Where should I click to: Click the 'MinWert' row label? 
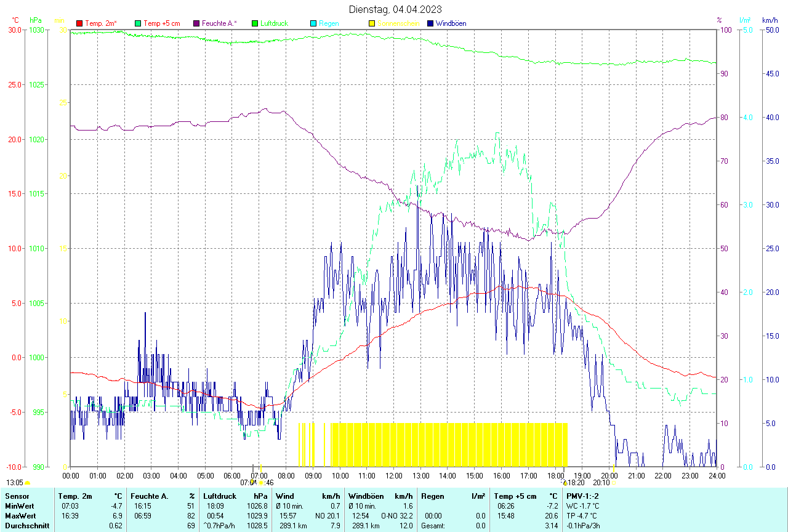point(19,506)
